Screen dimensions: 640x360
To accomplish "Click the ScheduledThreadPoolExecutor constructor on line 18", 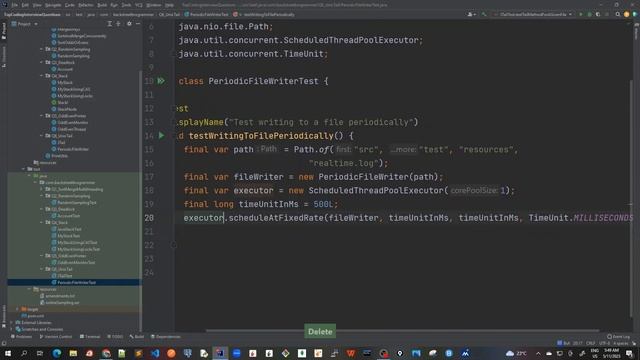I will pyautogui.click(x=376, y=191).
